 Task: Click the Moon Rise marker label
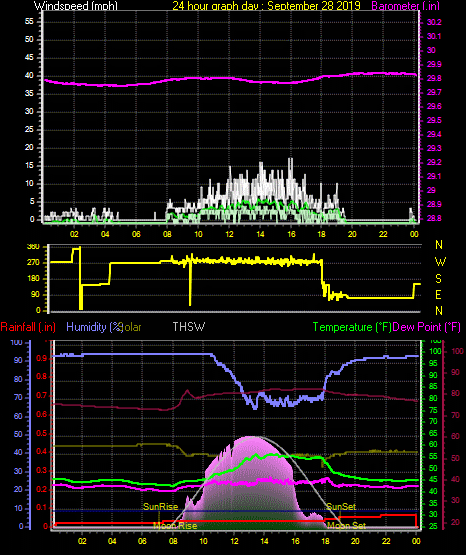pyautogui.click(x=175, y=526)
